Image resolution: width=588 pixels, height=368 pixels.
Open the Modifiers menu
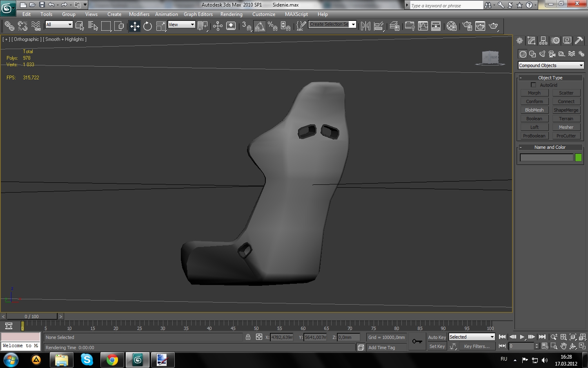coord(139,14)
